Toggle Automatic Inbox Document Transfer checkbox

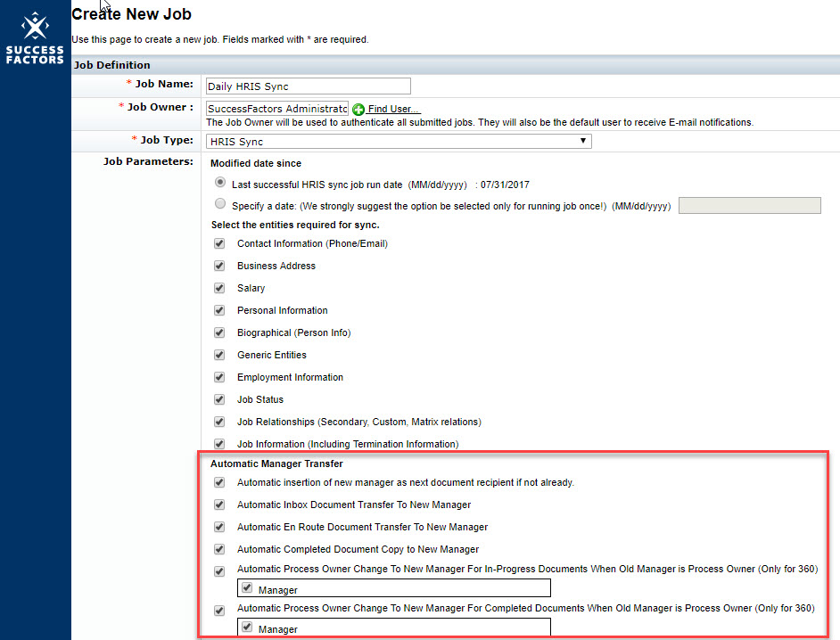(x=219, y=505)
